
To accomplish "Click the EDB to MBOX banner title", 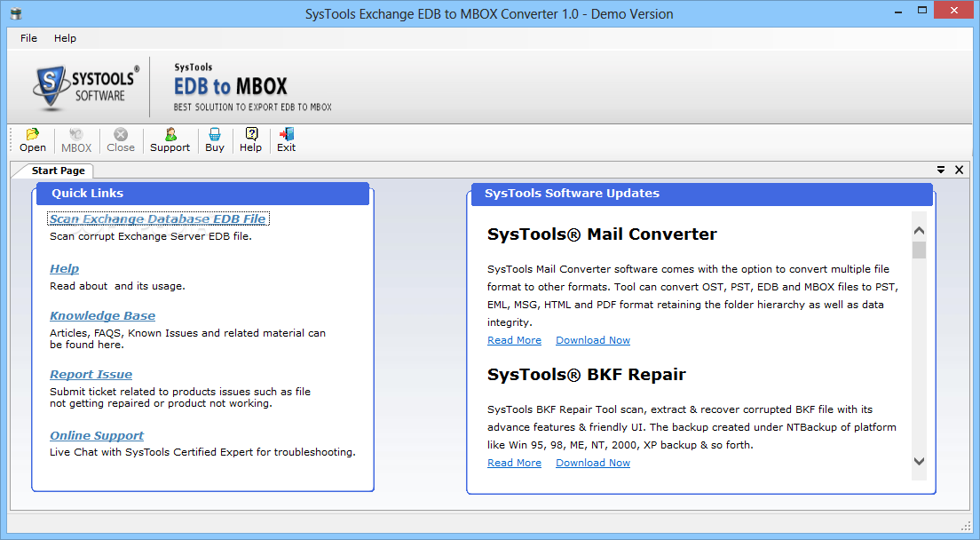I will [x=231, y=86].
